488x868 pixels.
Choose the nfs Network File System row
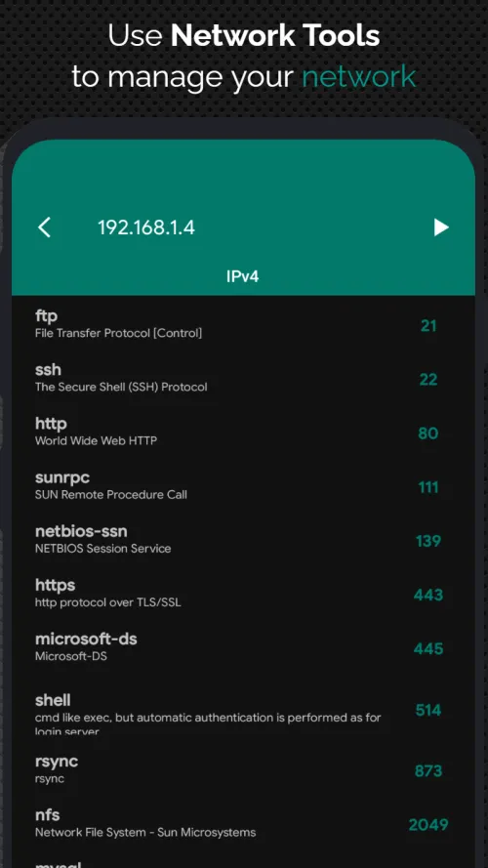point(243,823)
